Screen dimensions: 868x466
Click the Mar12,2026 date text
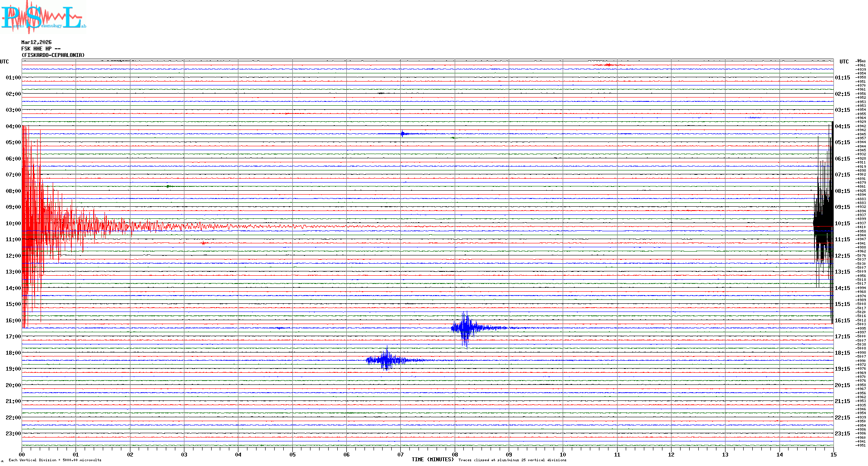pyautogui.click(x=36, y=42)
